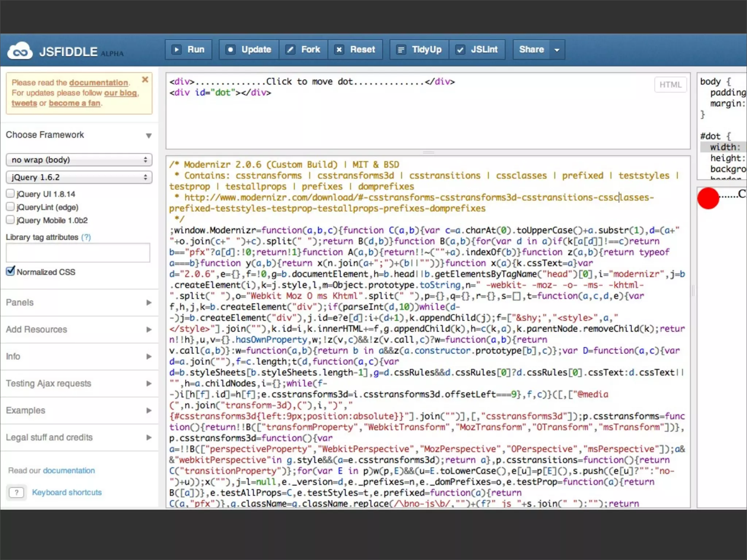Open the Share dropdown arrow
Screen dimensions: 747x560
pos(557,50)
